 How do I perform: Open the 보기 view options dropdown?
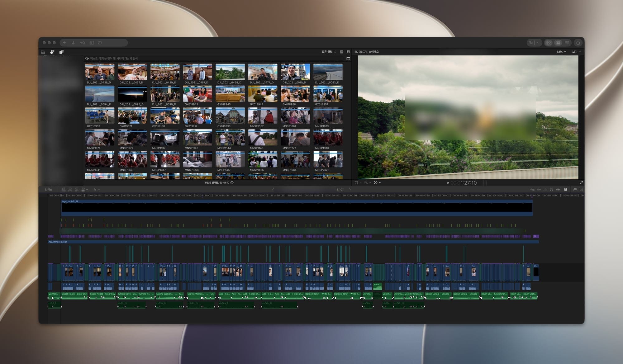point(576,52)
